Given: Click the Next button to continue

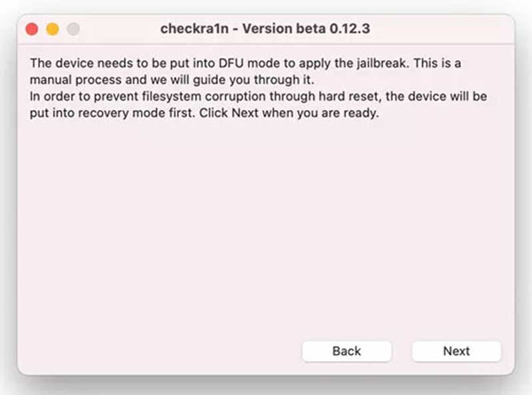Looking at the screenshot, I should click(x=456, y=351).
